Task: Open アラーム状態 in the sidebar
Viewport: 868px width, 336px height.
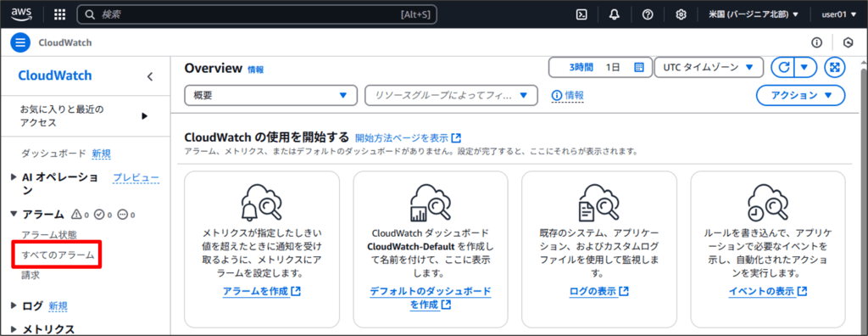Action: pyautogui.click(x=48, y=235)
